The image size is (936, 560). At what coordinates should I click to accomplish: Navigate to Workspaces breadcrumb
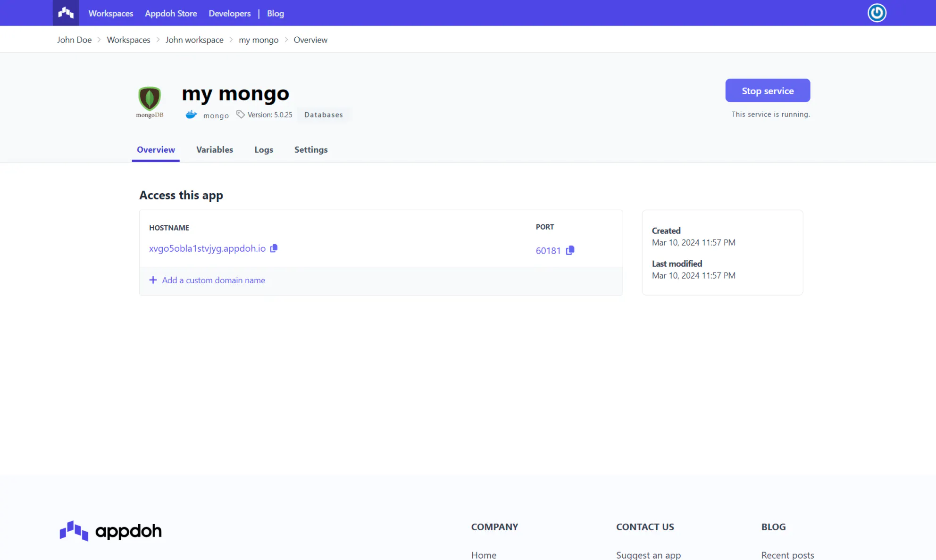[128, 40]
